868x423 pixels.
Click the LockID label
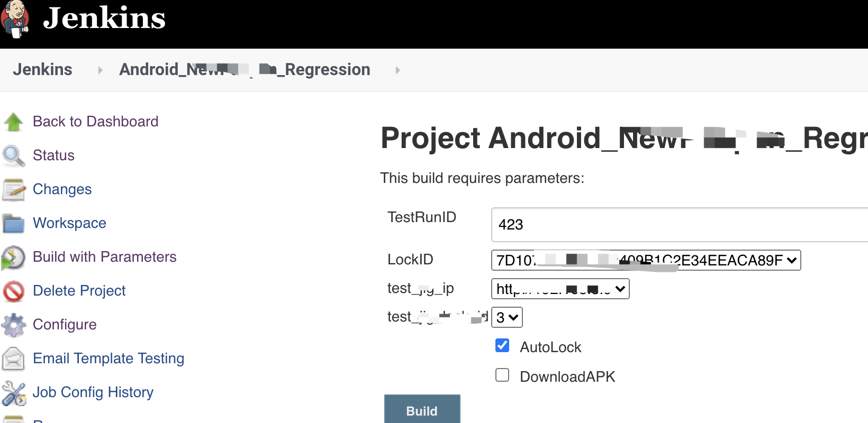coord(410,260)
